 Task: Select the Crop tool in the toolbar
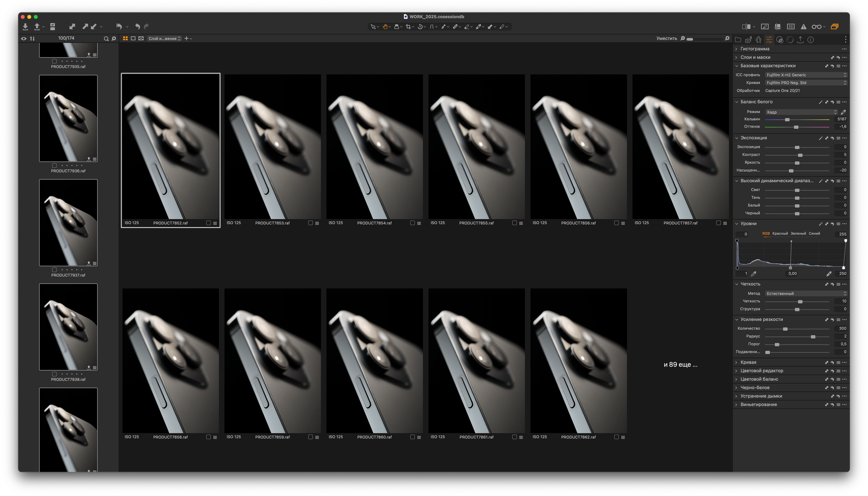click(x=408, y=26)
